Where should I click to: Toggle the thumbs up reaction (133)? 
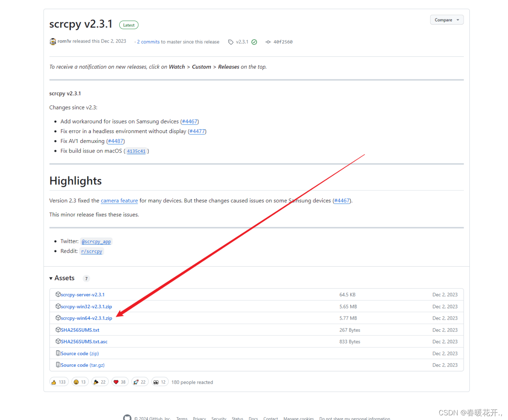59,382
